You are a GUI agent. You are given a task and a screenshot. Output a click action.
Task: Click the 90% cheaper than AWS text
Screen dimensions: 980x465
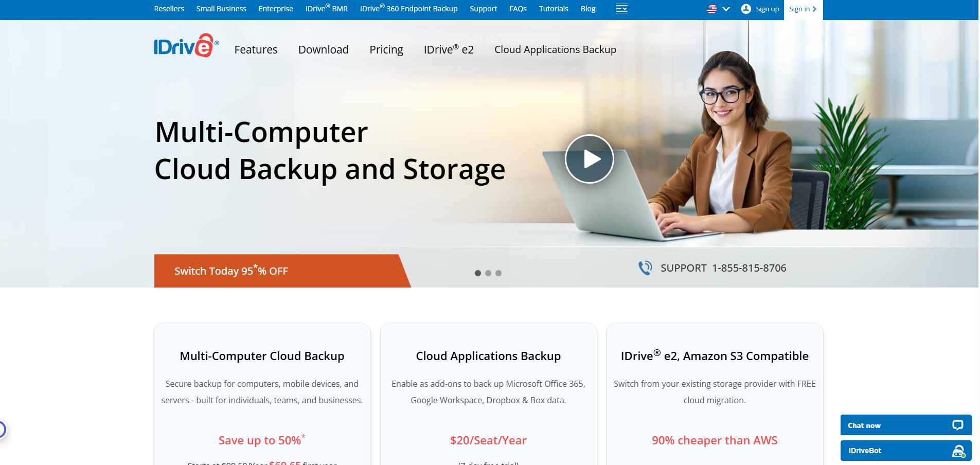tap(715, 440)
